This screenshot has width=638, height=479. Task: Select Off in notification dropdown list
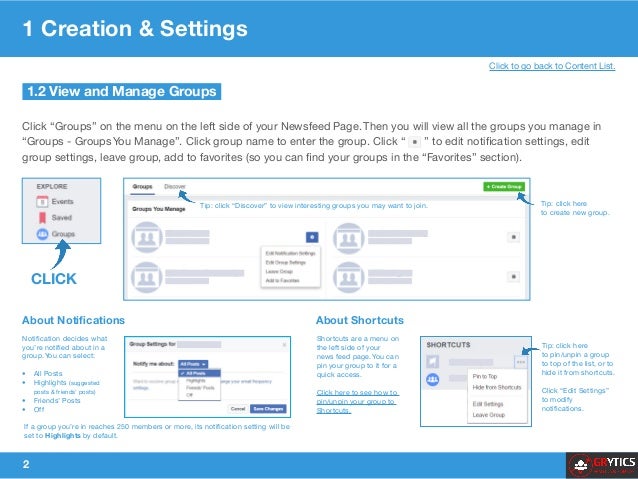189,395
